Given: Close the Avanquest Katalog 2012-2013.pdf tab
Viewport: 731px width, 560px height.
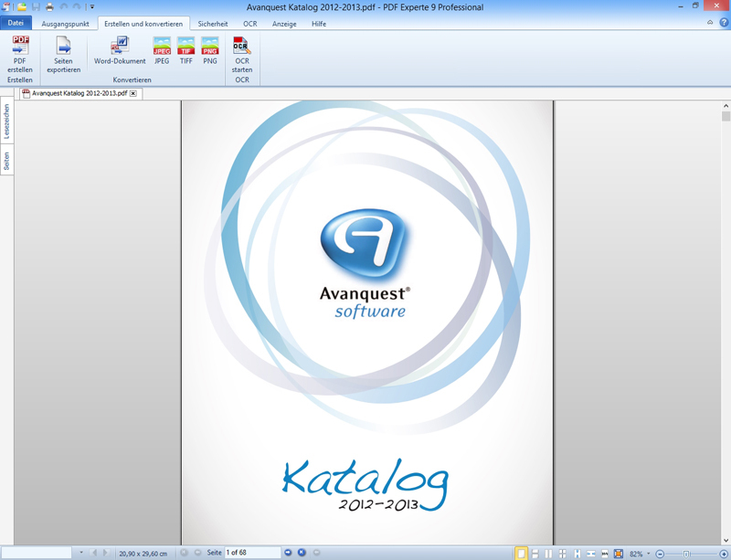Looking at the screenshot, I should pyautogui.click(x=133, y=94).
